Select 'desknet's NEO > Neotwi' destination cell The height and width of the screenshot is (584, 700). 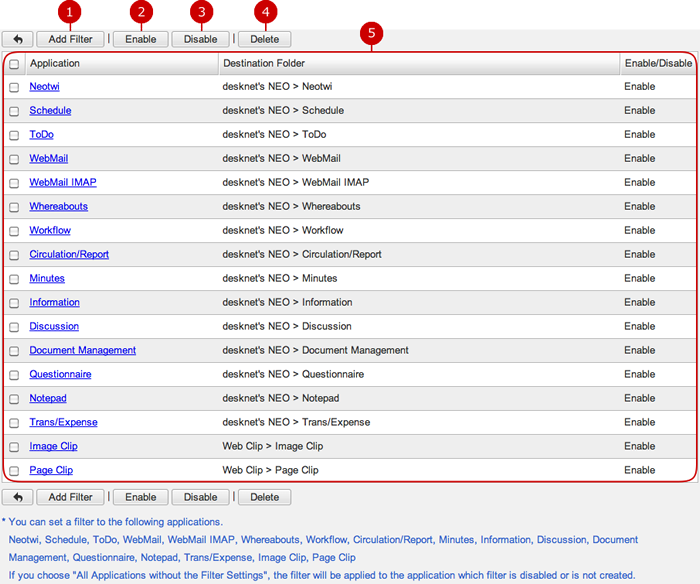(x=277, y=87)
